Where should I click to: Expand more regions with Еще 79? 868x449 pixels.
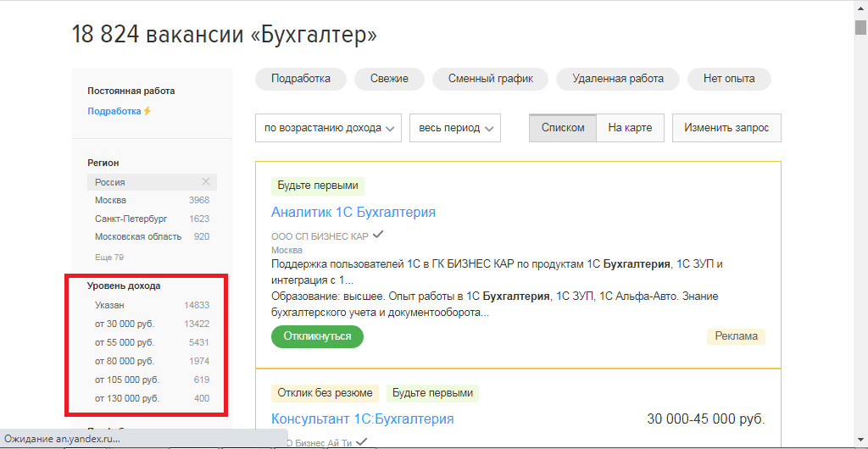click(x=109, y=257)
